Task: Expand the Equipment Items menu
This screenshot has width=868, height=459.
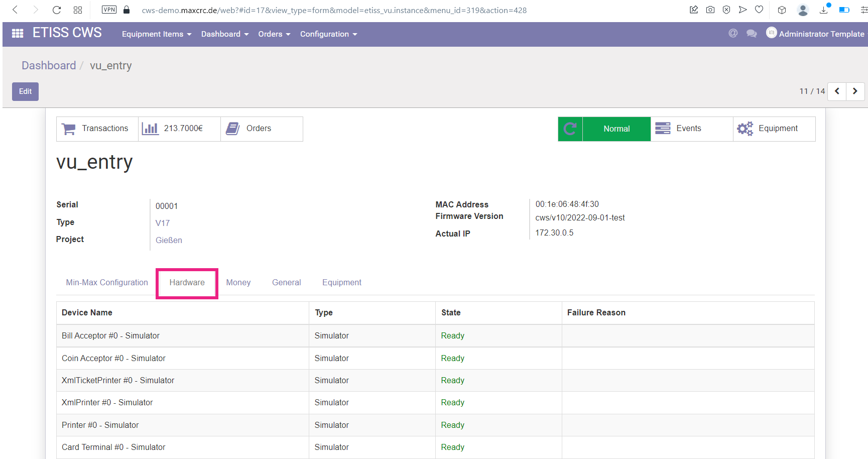Action: (x=157, y=34)
